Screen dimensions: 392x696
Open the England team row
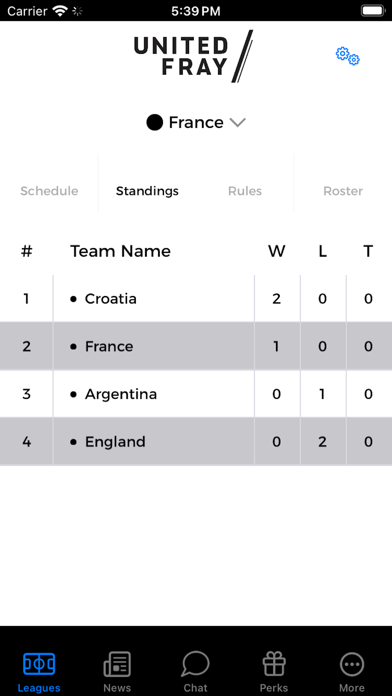pyautogui.click(x=196, y=441)
